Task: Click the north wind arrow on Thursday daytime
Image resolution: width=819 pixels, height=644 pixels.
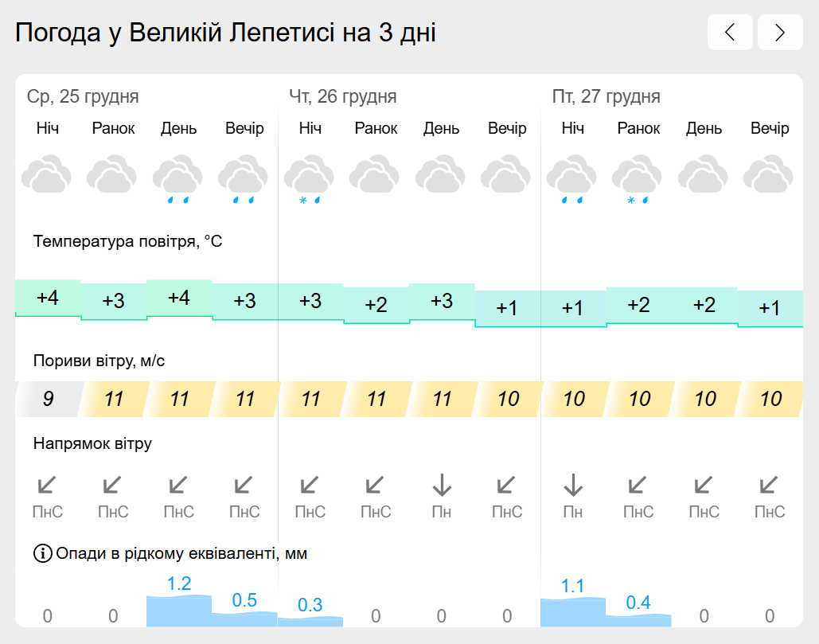Action: click(442, 485)
